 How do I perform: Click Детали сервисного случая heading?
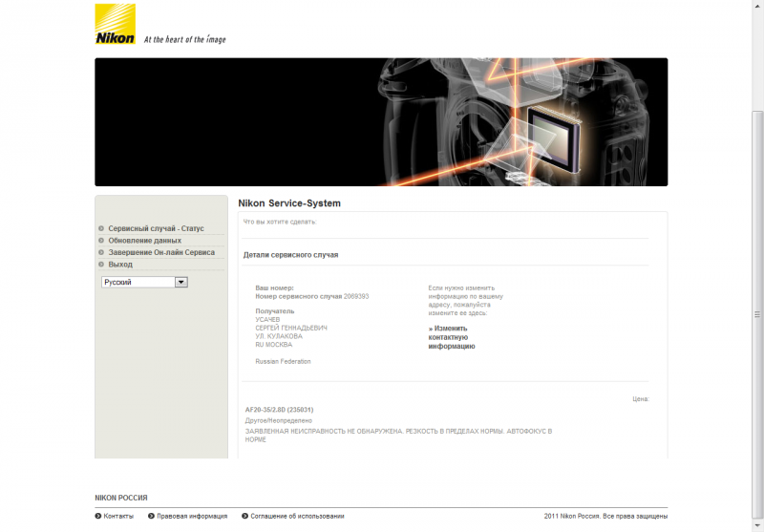[x=291, y=255]
